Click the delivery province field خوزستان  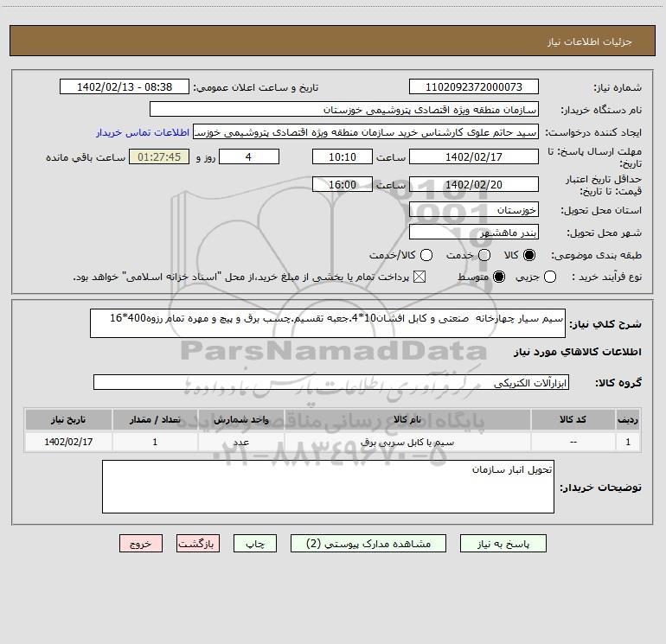pyautogui.click(x=474, y=209)
